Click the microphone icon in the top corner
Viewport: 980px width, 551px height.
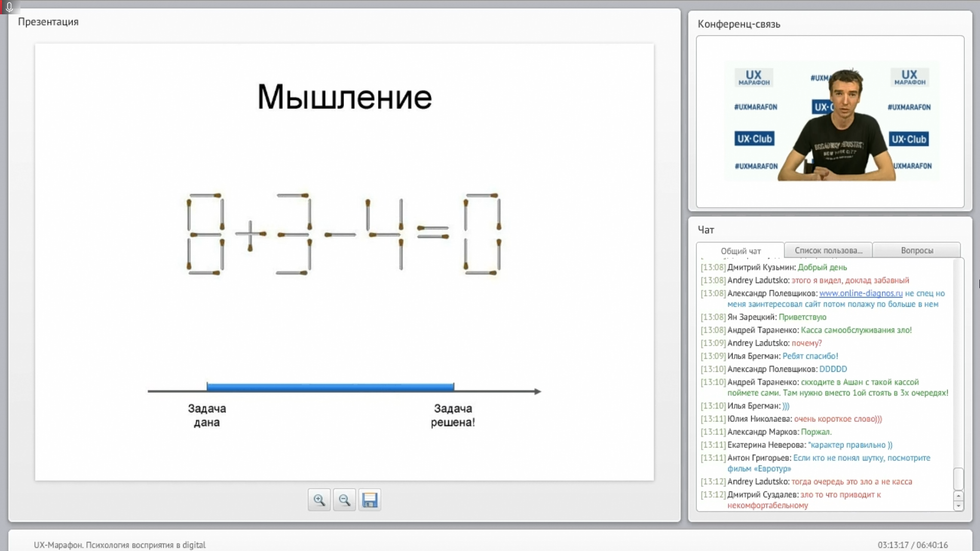click(9, 7)
